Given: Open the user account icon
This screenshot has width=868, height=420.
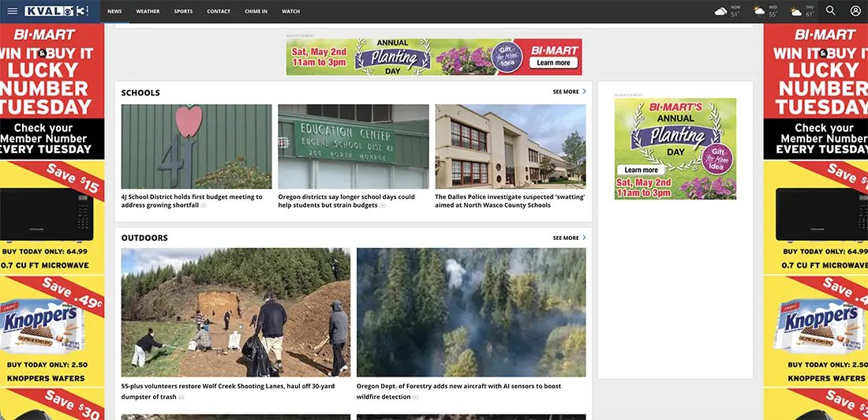Looking at the screenshot, I should tap(856, 10).
